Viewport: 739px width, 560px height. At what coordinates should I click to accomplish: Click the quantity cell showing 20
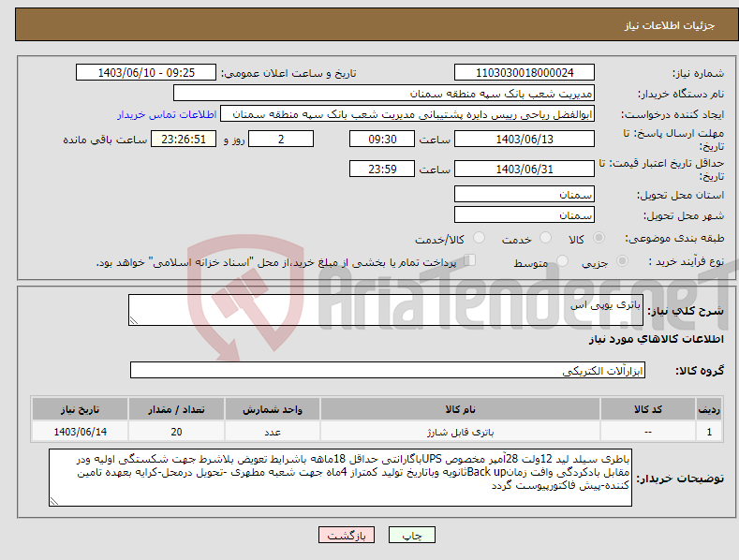point(176,432)
